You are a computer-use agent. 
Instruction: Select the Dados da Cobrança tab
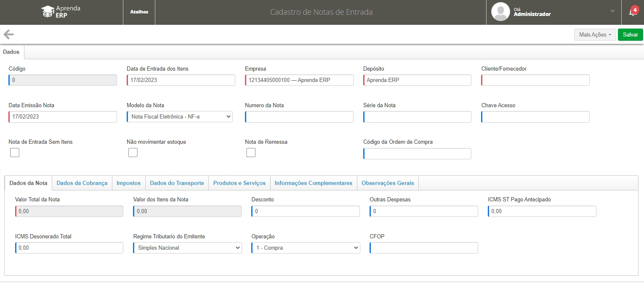click(82, 183)
